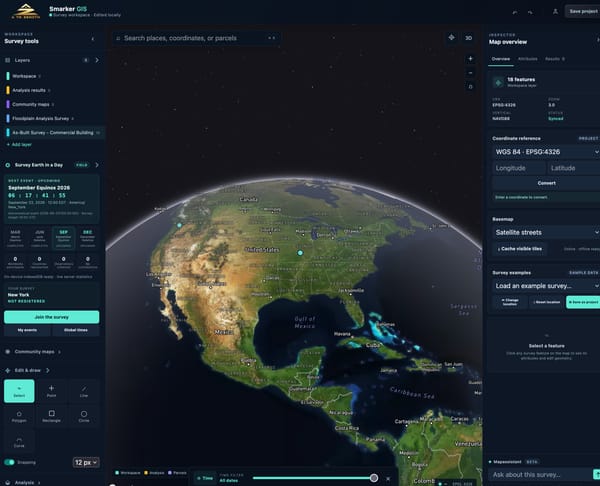Screen dimensions: 600x486
Task: Click the Edit & draw section icon
Action: [x=7, y=370]
